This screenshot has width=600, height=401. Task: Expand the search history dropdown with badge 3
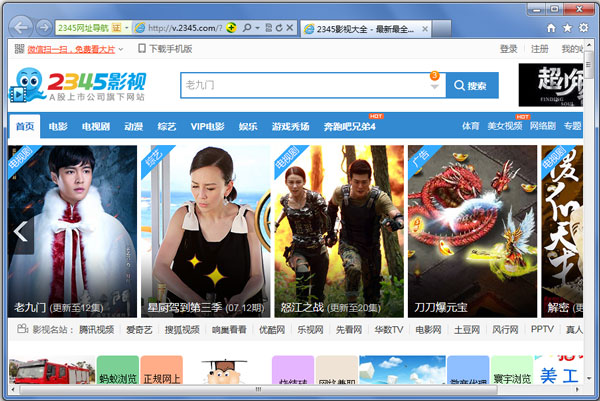coord(434,86)
